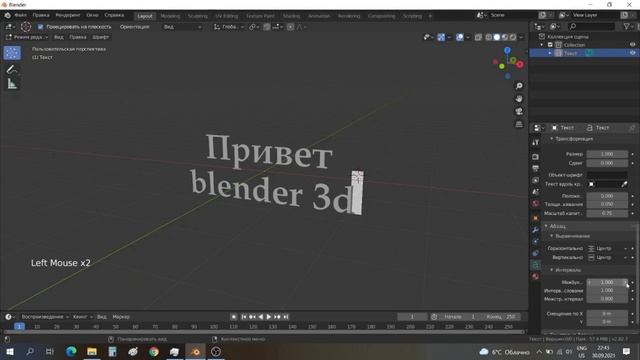The height and width of the screenshot is (360, 640).
Task: Click the 3D cursor circle icon in header
Action: [x=26, y=27]
